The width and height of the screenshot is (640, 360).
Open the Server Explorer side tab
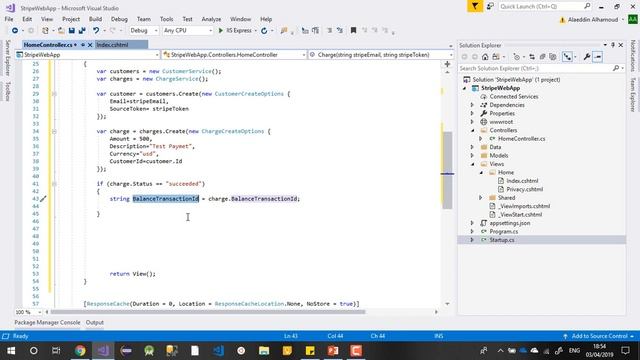pos(7,58)
